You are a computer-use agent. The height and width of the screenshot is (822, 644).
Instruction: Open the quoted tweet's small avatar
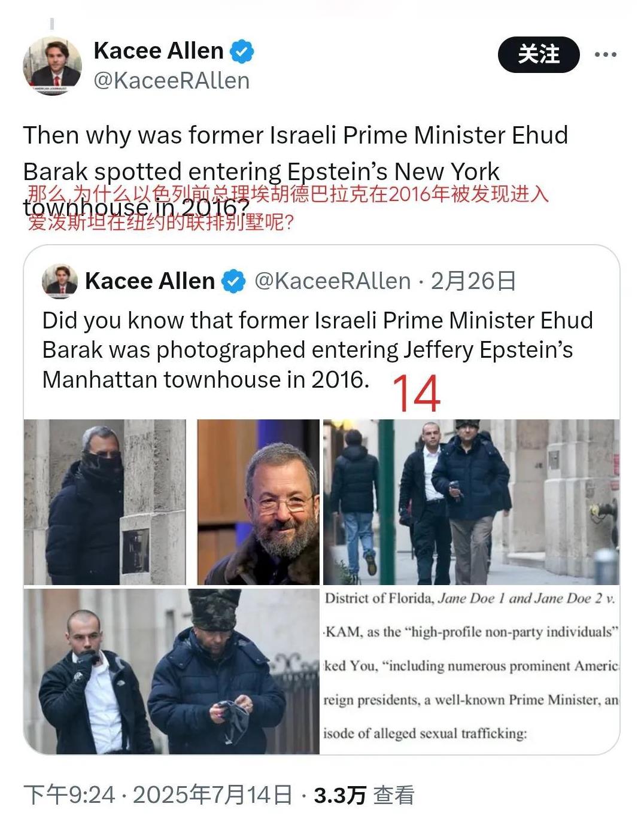click(x=60, y=281)
